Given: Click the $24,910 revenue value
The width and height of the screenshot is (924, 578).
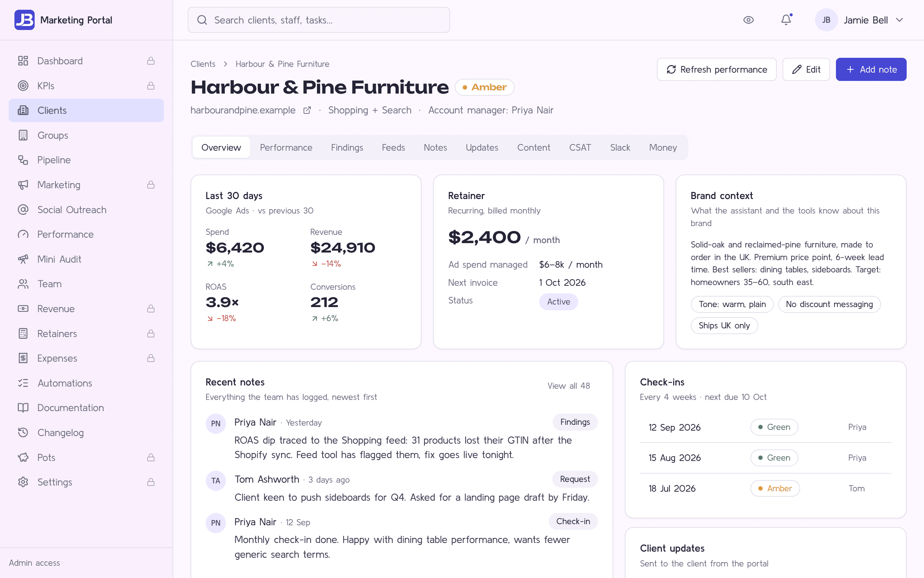Looking at the screenshot, I should click(x=343, y=248).
